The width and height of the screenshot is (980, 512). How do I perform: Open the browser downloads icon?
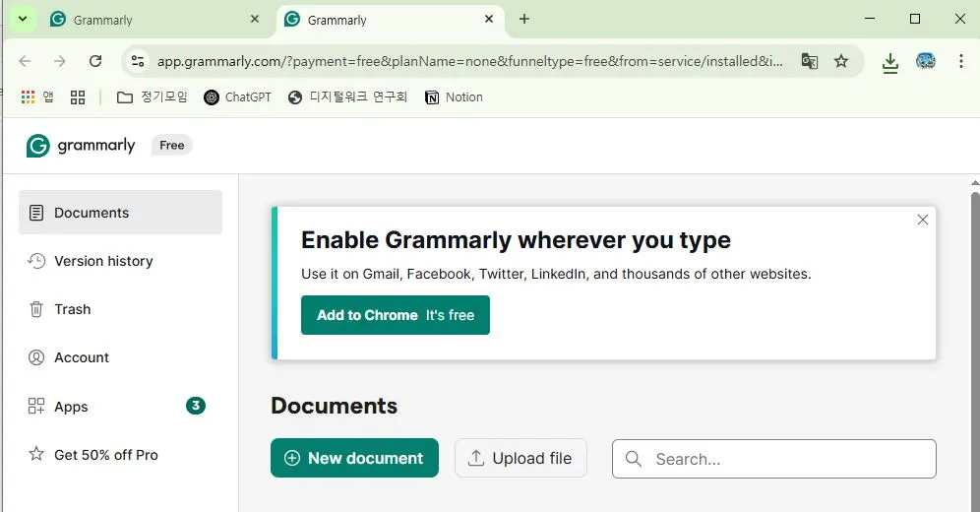point(890,62)
